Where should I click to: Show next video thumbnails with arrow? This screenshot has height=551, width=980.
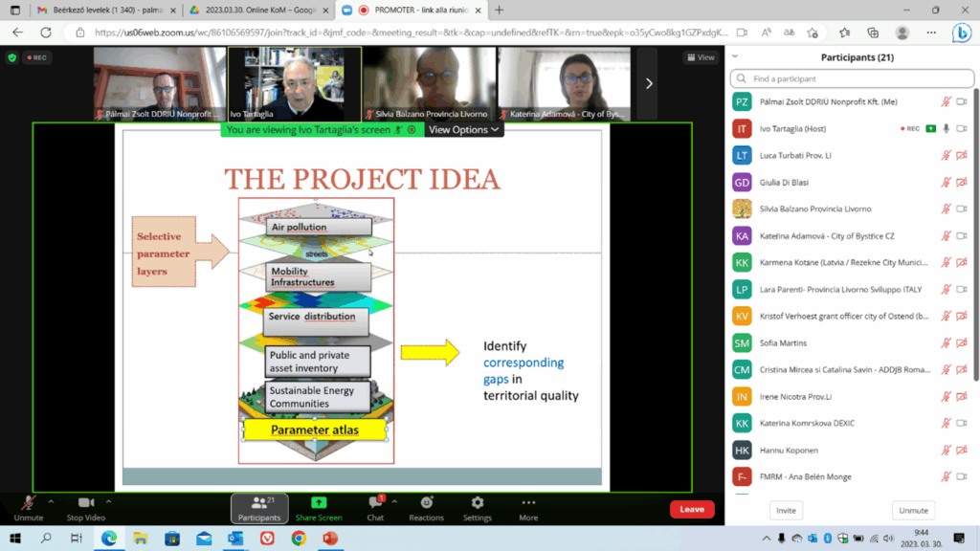coord(649,83)
